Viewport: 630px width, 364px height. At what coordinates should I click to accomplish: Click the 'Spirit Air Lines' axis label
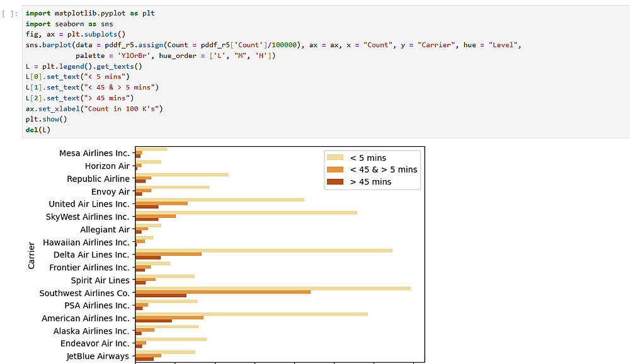tap(100, 280)
